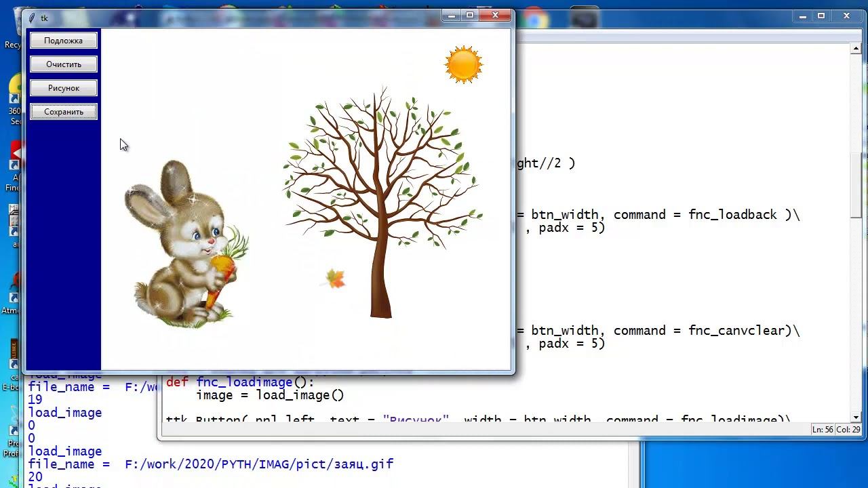Click the editor scrollbar up arrow
Screen dimensions: 868x488
[856, 49]
